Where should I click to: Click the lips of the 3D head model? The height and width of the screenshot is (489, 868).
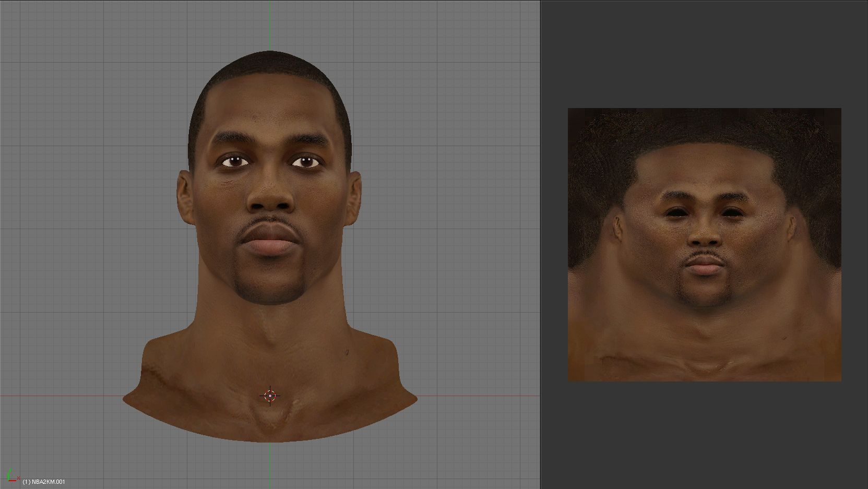[x=270, y=243]
